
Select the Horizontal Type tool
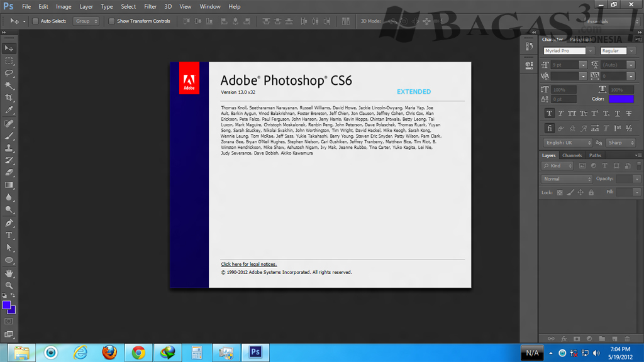tap(9, 236)
